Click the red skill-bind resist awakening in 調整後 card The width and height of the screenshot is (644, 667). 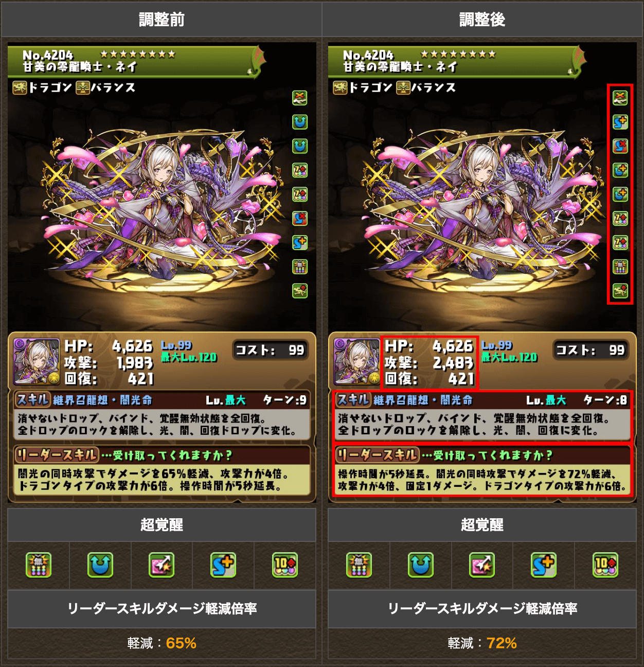(620, 146)
